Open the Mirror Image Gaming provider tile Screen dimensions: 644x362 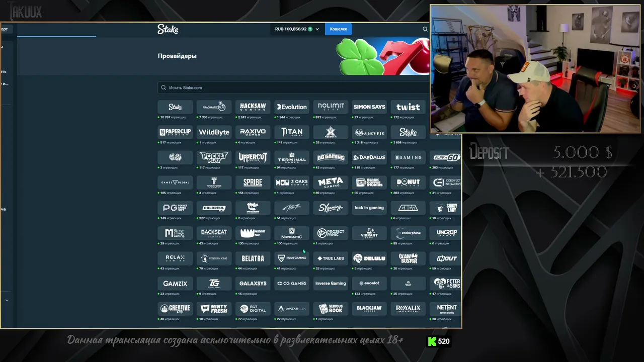pos(175,233)
